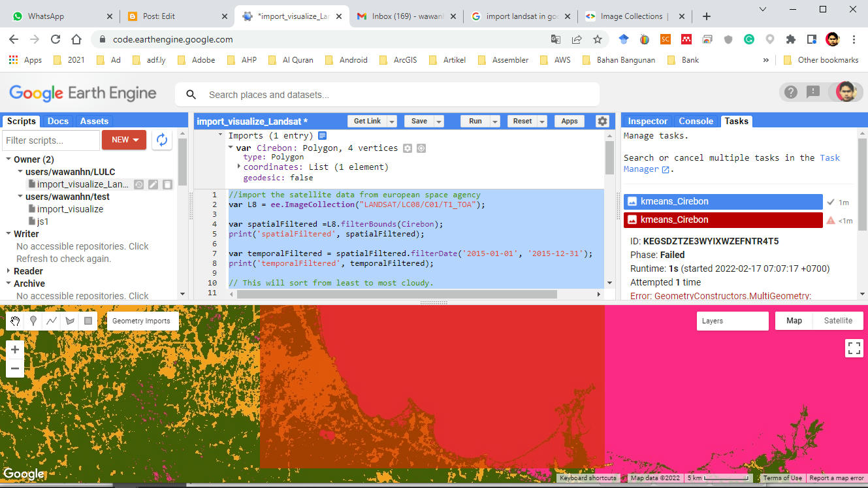This screenshot has height=488, width=868.
Task: Collapse the Imports section
Action: [x=221, y=136]
